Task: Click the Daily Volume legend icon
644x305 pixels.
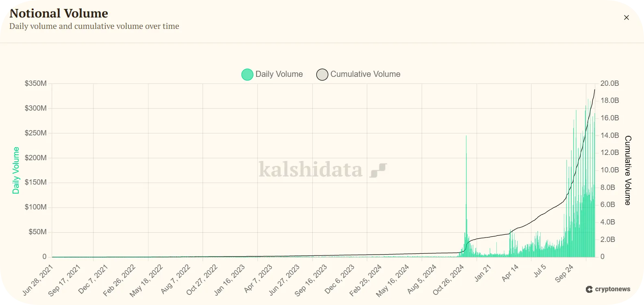Action: pos(247,74)
